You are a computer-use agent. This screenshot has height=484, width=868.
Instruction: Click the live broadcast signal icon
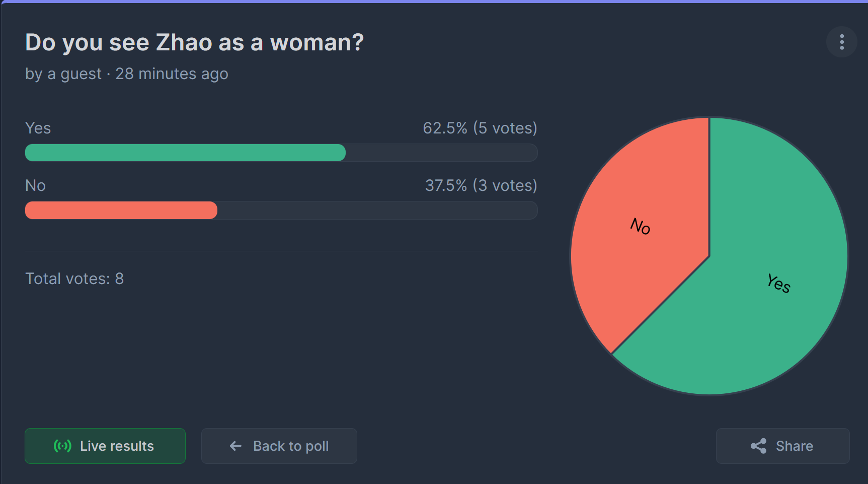(62, 446)
